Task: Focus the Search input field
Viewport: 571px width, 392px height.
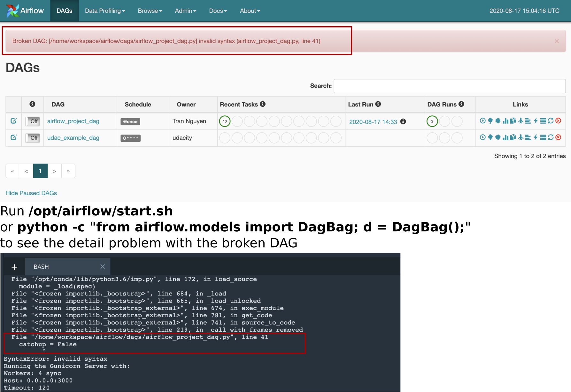Action: tap(450, 86)
